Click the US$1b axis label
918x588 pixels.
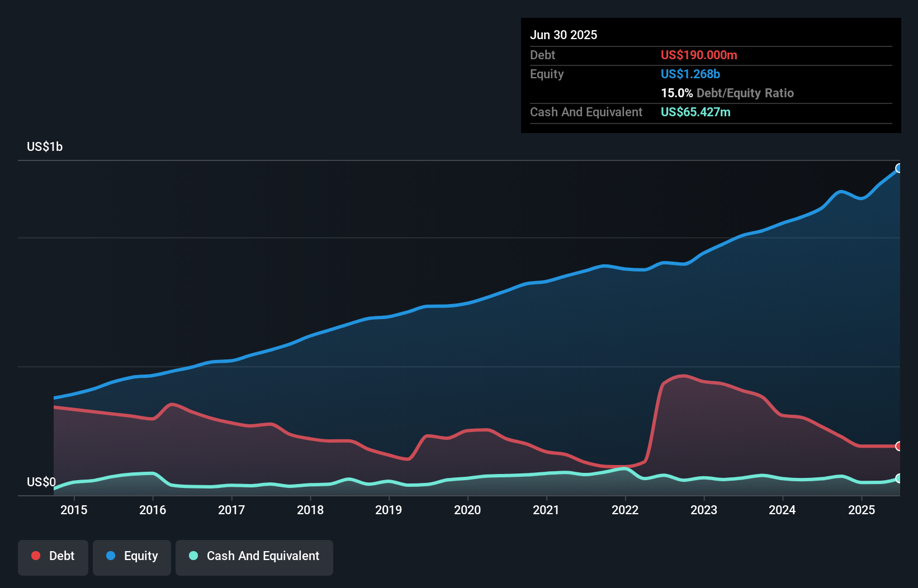tap(45, 146)
